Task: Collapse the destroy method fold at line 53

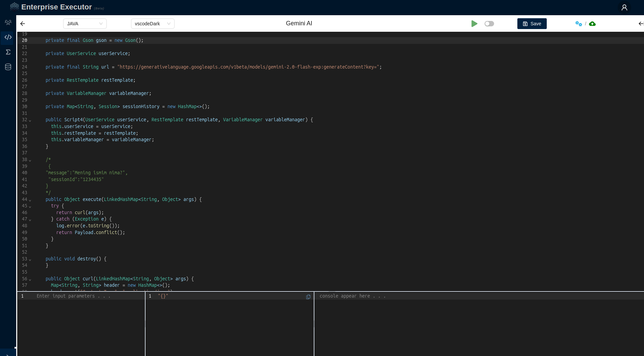Action: [30, 259]
